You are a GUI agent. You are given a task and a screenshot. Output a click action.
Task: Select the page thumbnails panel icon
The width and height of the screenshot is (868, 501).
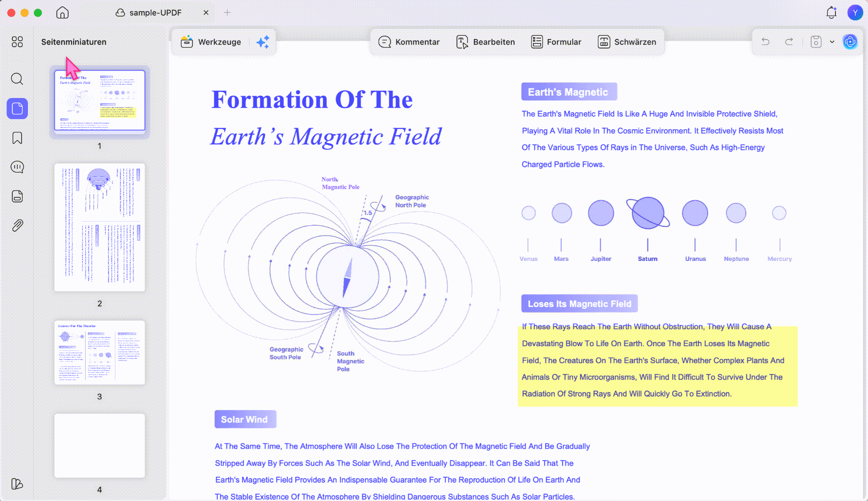[17, 109]
